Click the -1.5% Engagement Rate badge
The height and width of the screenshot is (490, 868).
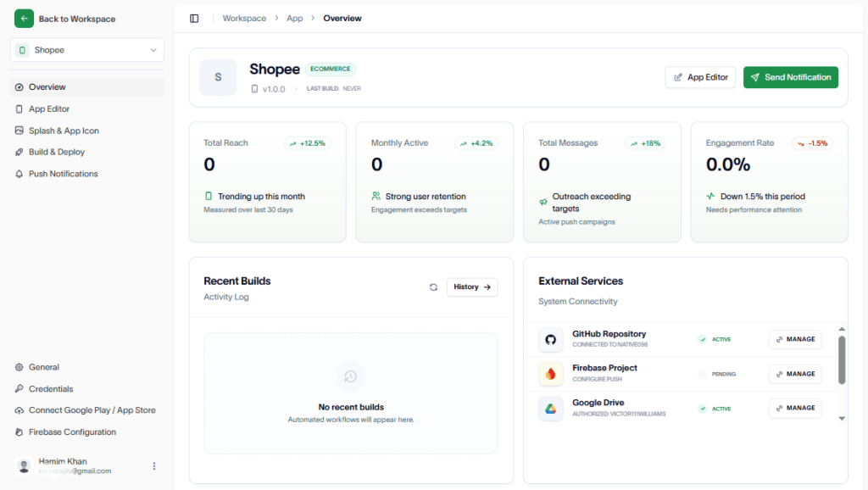click(x=813, y=143)
